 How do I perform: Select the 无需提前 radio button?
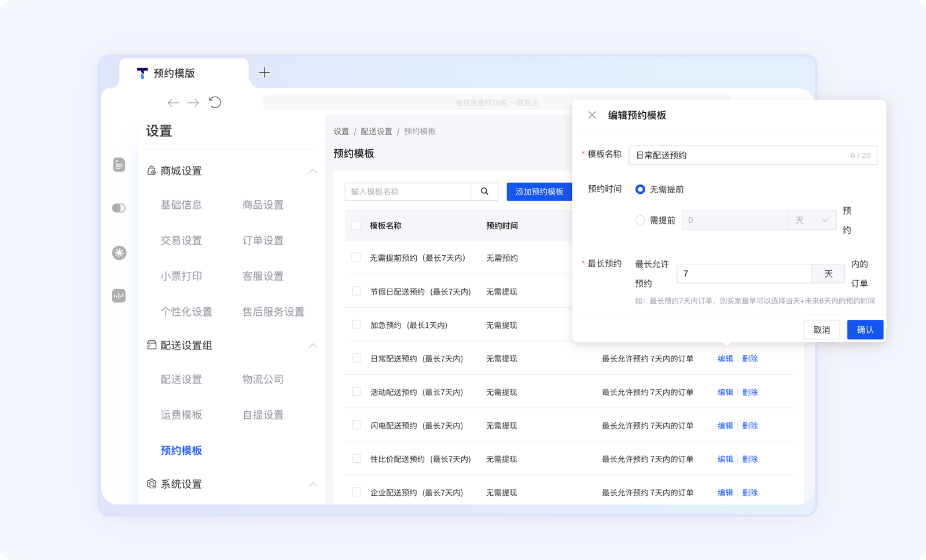pos(640,189)
